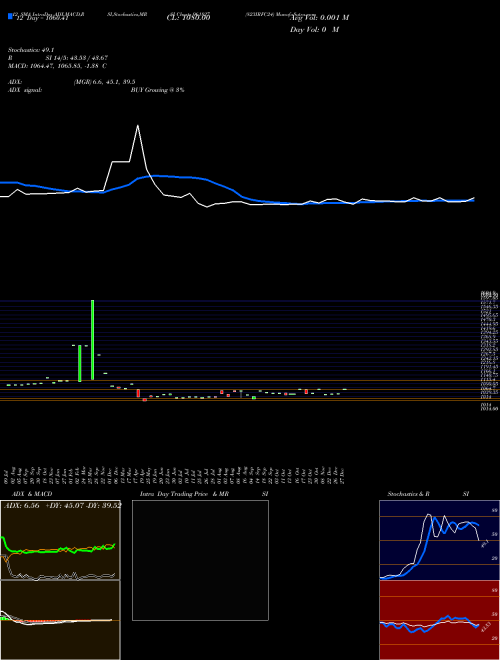Open the MACD chart in lower-left panel
This screenshot has width=500, height=660.
(60, 620)
